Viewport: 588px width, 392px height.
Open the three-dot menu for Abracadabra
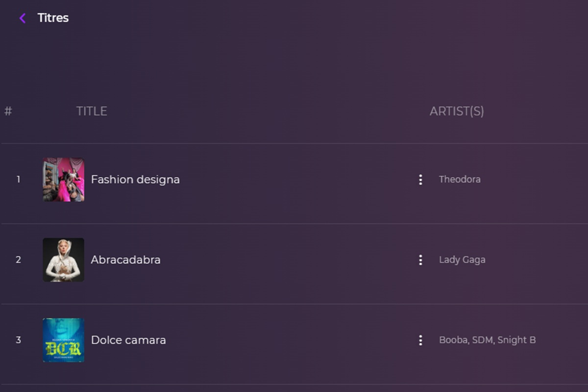[420, 260]
